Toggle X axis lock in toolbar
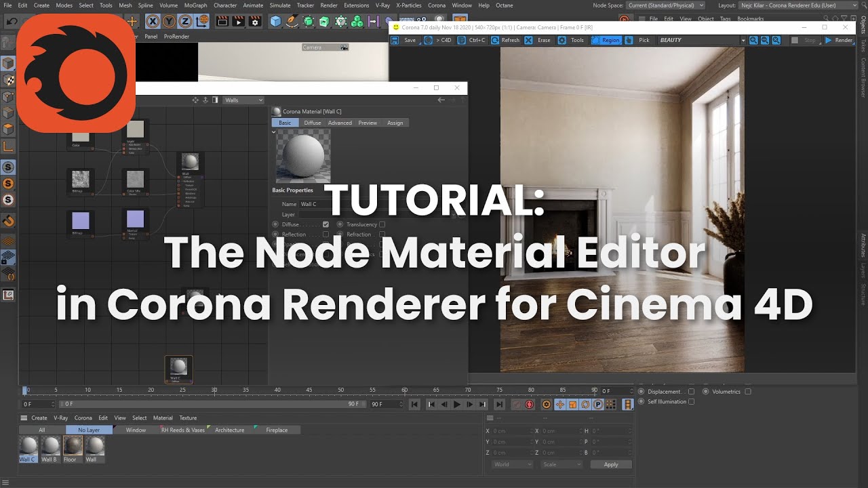This screenshot has width=868, height=488. coord(153,22)
